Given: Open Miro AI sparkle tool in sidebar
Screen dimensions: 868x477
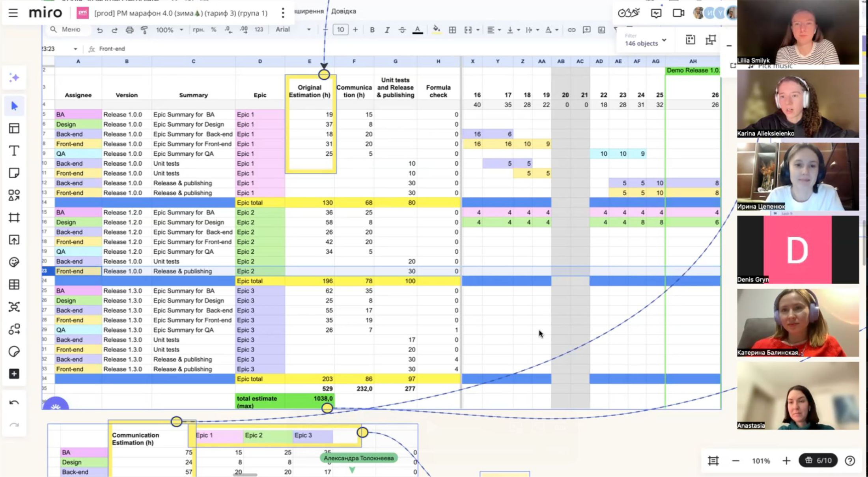Looking at the screenshot, I should click(x=14, y=77).
